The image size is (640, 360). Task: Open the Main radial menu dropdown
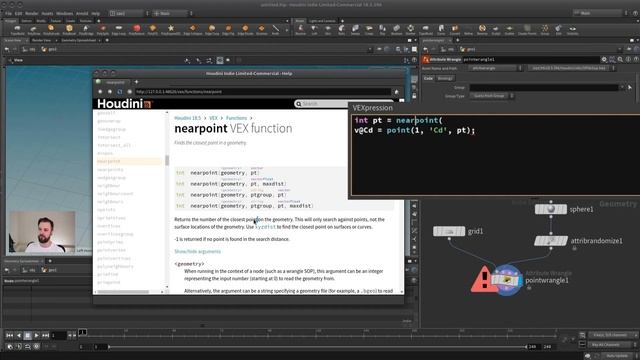point(172,13)
